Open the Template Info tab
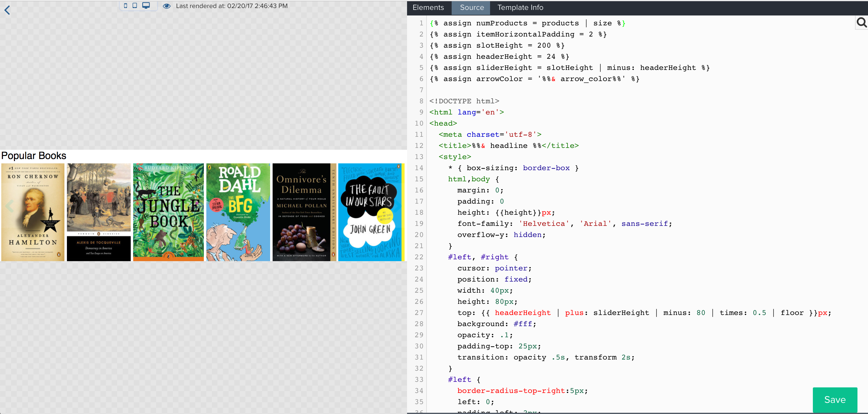868x414 pixels. coord(520,7)
